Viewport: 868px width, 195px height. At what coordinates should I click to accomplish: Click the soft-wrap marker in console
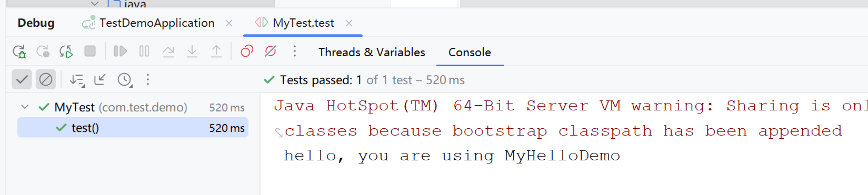tap(278, 132)
